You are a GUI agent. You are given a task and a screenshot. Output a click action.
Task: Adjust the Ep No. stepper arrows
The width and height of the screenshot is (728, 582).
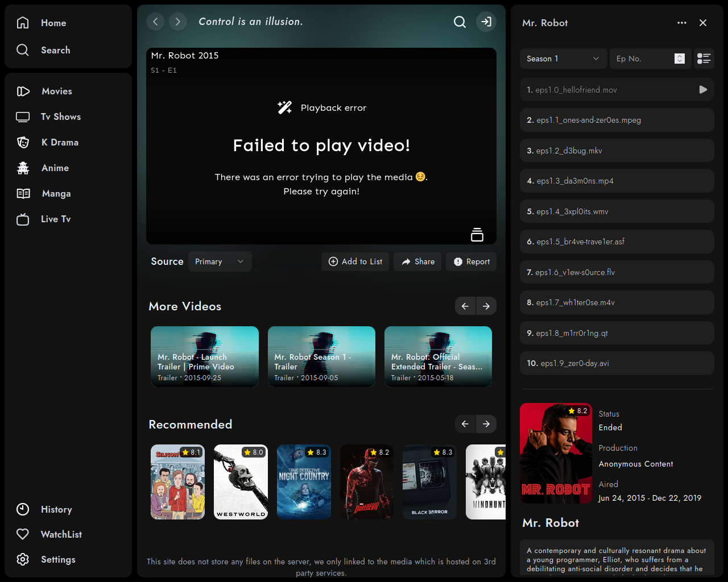tap(680, 59)
